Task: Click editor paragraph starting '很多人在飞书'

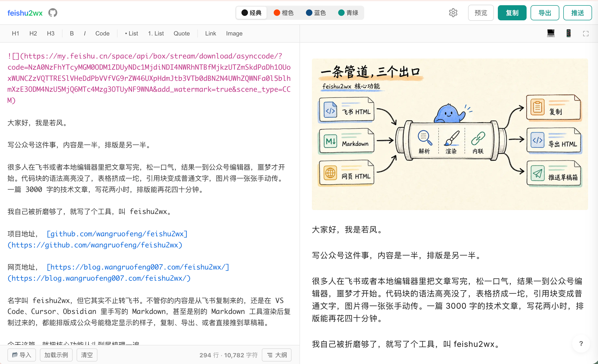Action: [146, 178]
